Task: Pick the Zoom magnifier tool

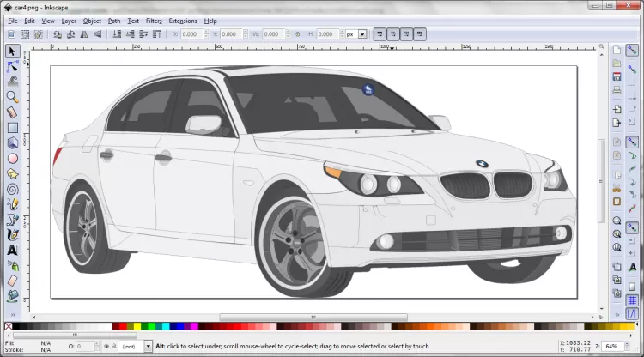Action: (13, 97)
